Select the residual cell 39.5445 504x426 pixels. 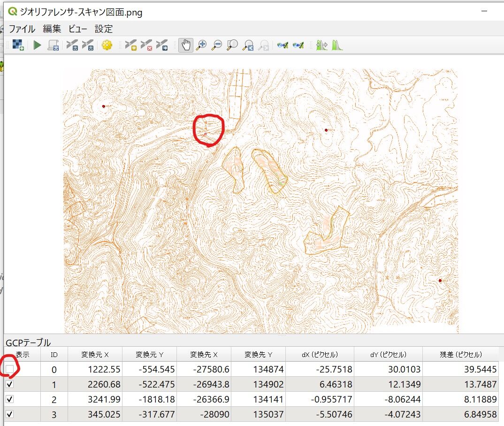coord(461,369)
